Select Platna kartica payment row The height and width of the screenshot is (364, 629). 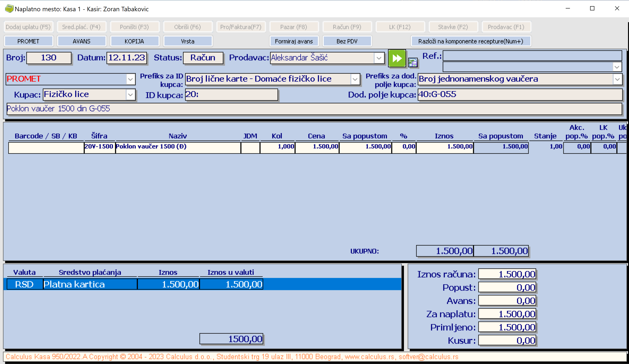click(x=202, y=284)
